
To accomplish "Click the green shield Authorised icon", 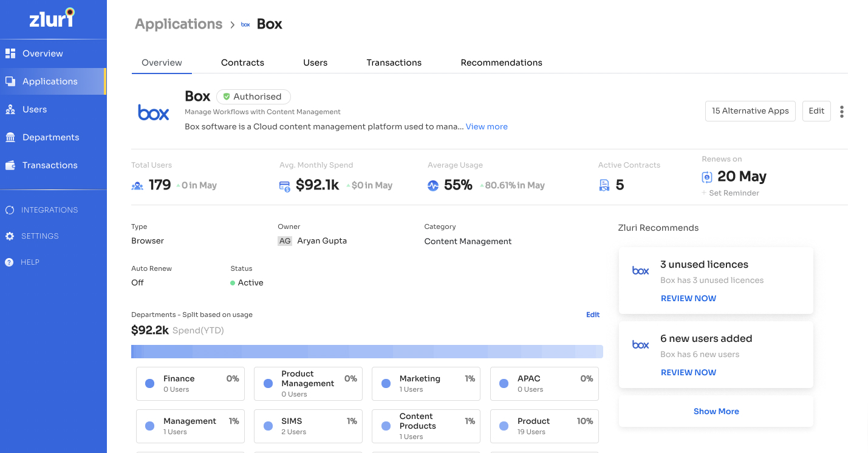I will pos(227,97).
